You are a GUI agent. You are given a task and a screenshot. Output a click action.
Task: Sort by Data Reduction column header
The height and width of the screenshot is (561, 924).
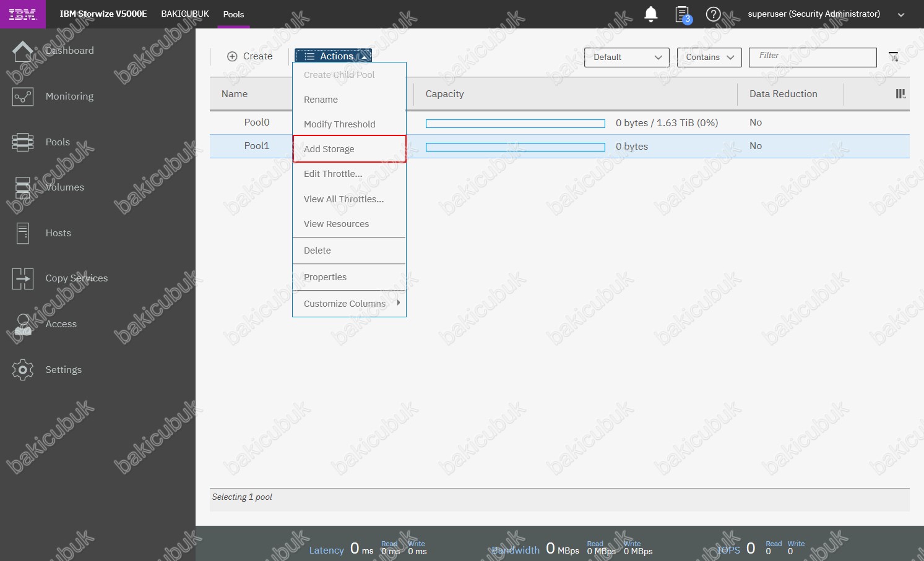[x=784, y=94]
